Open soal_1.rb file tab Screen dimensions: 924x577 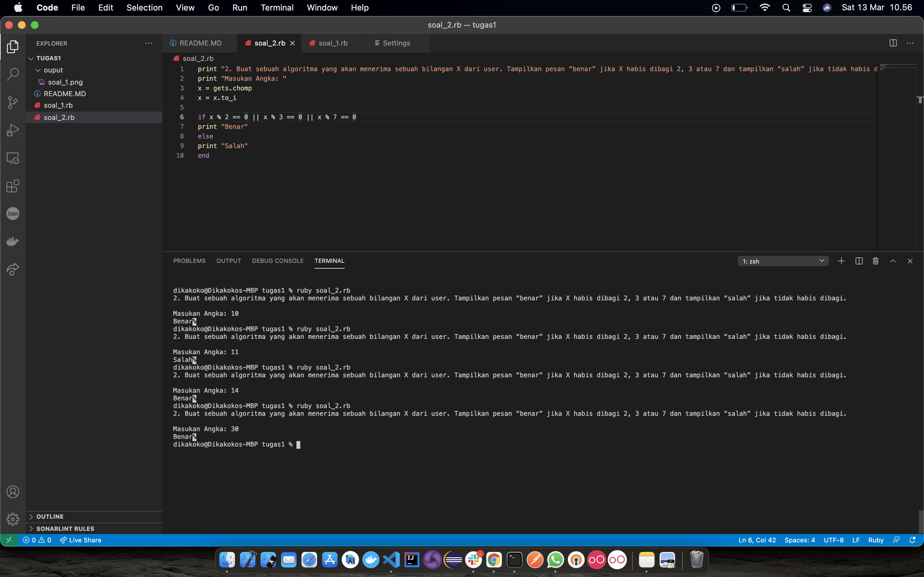click(333, 43)
